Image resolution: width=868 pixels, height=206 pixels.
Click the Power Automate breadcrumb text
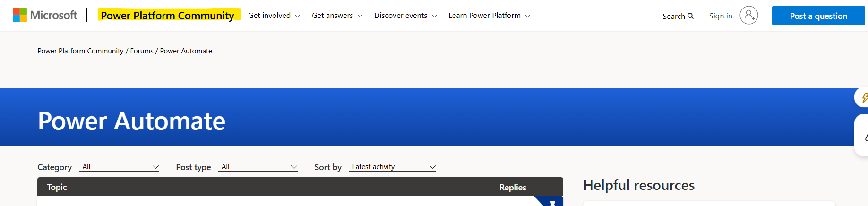pyautogui.click(x=186, y=51)
